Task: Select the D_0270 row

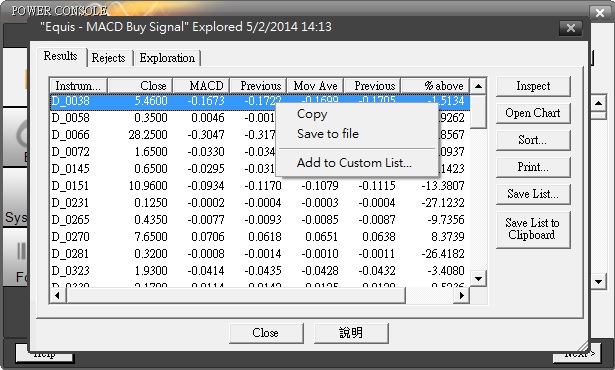Action: coord(260,237)
